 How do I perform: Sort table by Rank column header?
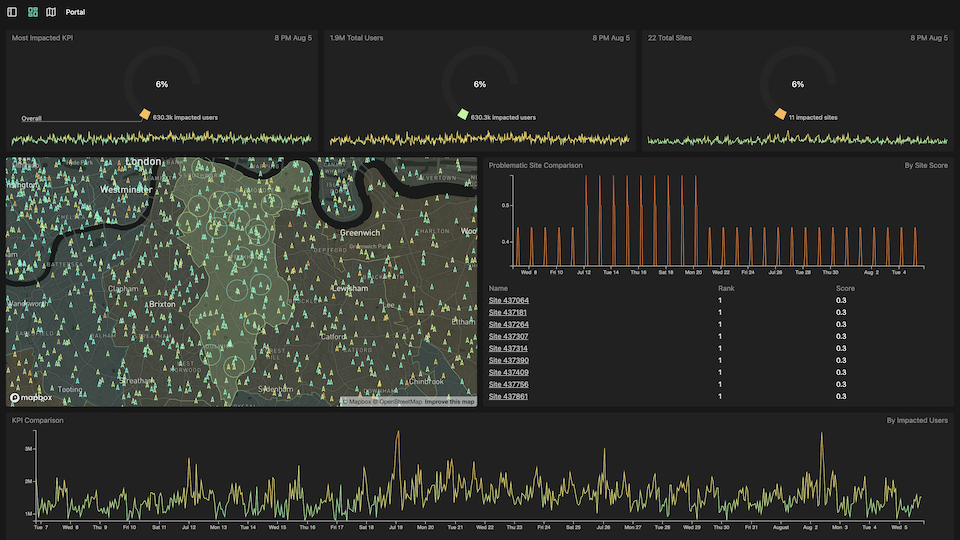pos(724,288)
